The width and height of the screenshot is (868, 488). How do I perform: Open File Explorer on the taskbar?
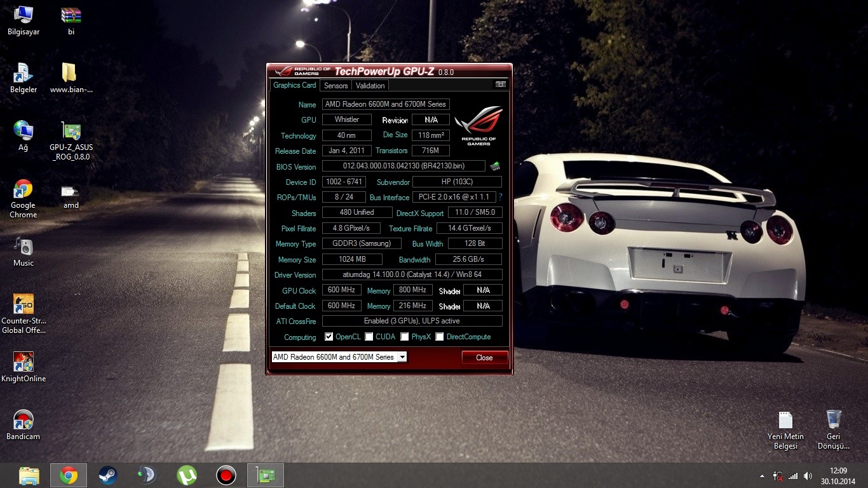[29, 475]
